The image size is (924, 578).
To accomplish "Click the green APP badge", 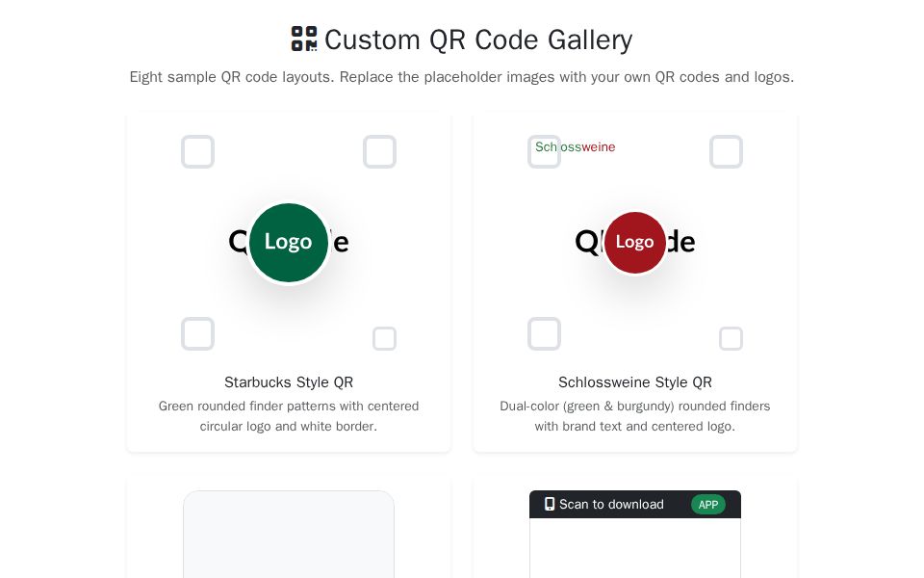I will [x=708, y=504].
